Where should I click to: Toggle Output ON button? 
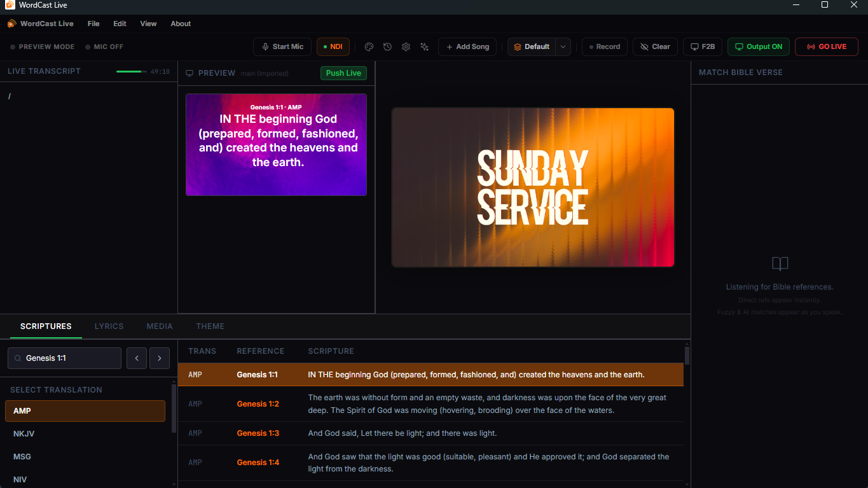pyautogui.click(x=759, y=46)
